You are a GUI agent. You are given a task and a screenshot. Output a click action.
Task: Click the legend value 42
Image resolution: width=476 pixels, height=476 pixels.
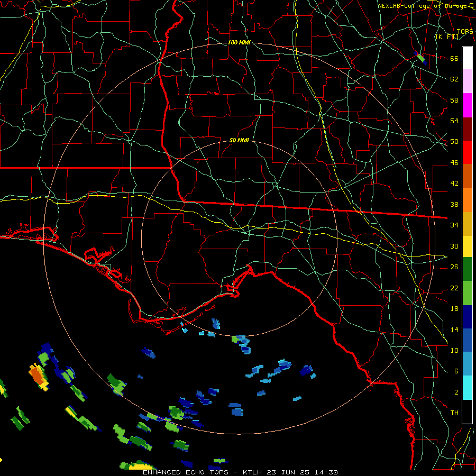tap(454, 184)
